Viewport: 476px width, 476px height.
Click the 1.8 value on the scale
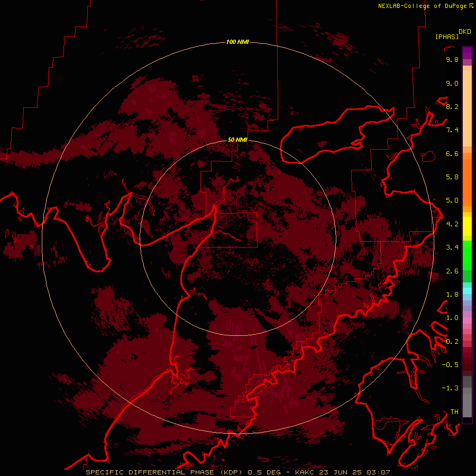tap(452, 295)
